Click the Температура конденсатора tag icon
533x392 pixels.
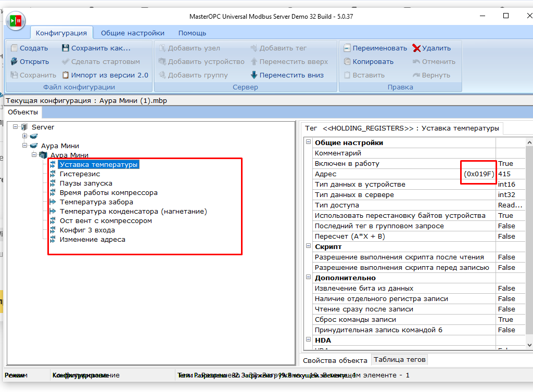(53, 212)
